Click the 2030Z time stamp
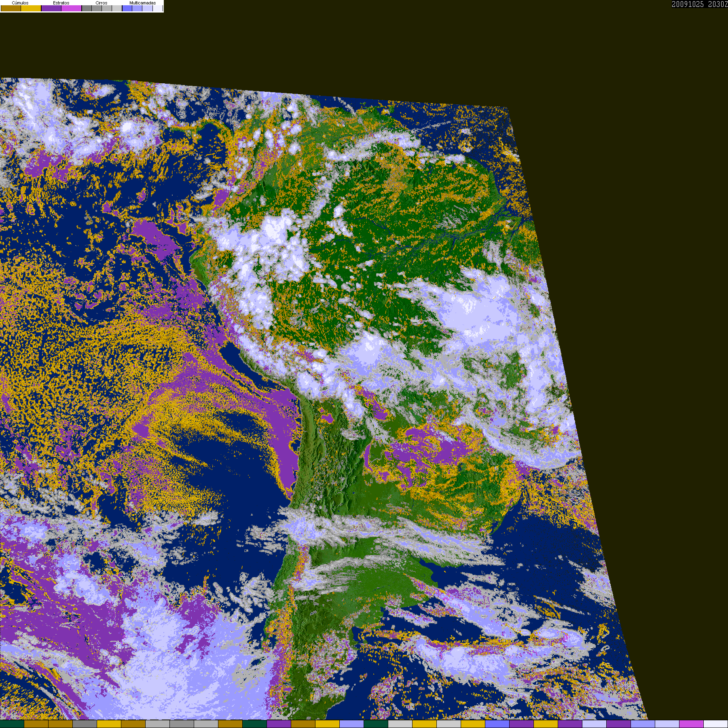The height and width of the screenshot is (728, 728). [718, 4]
